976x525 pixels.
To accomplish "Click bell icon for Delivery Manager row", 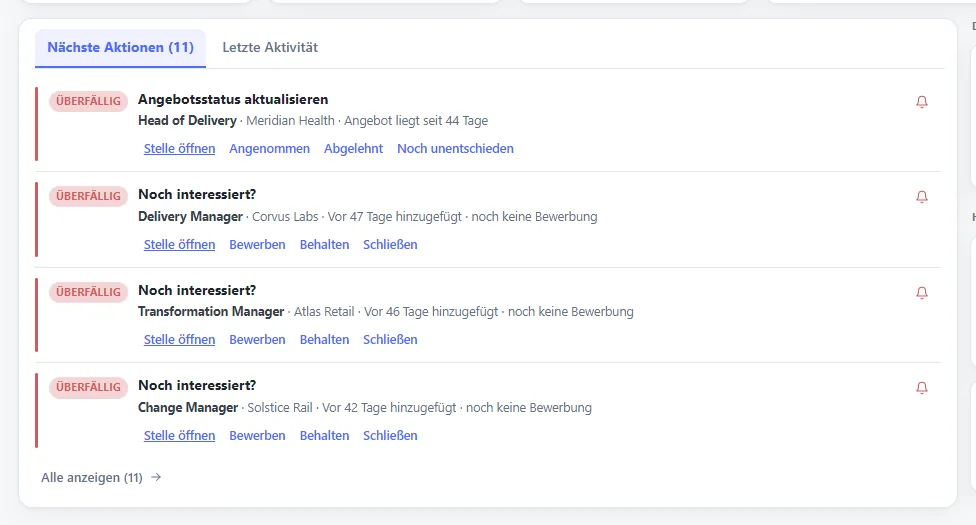I will pyautogui.click(x=922, y=197).
